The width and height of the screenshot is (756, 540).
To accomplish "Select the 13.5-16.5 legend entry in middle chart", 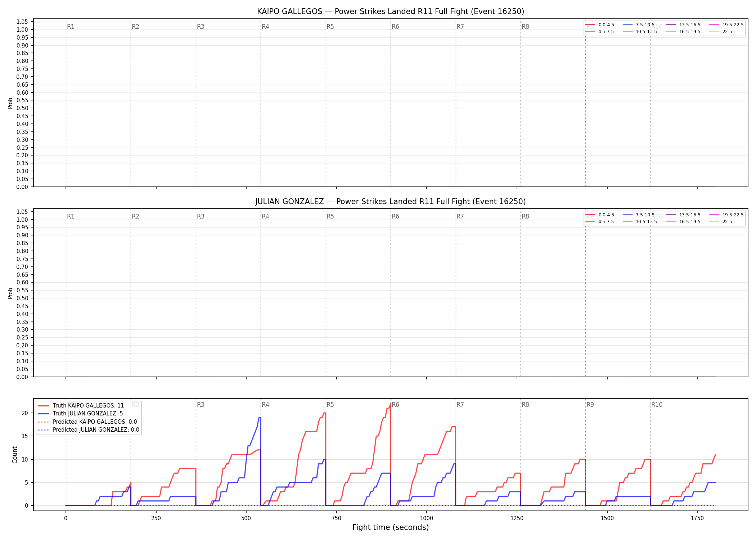I will 683,215.
